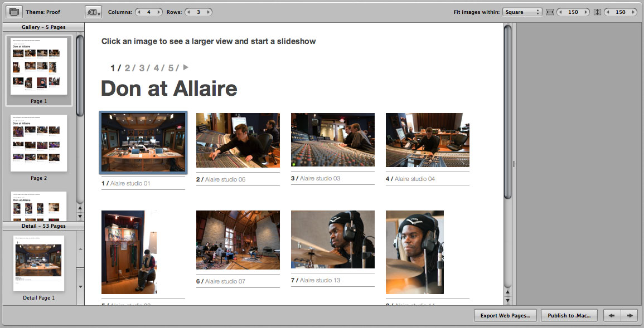Click the main preview vertical scrollbar thumb
This screenshot has width=644, height=328.
[507, 111]
